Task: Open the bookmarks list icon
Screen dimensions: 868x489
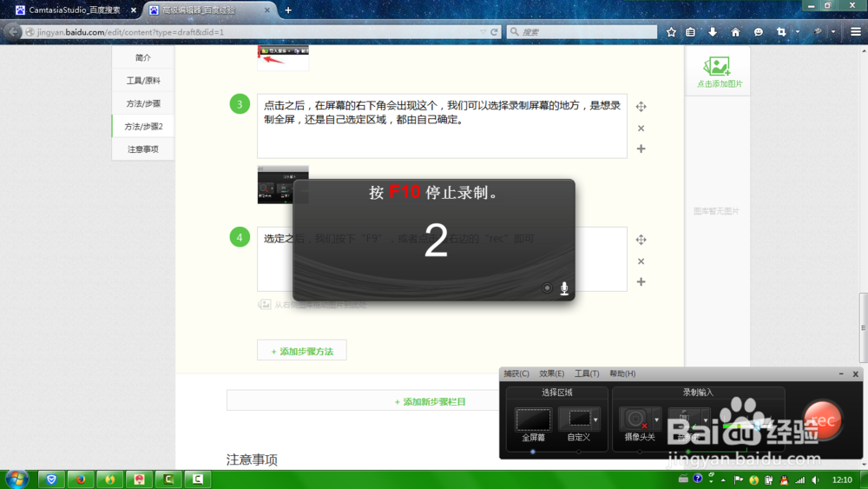Action: pyautogui.click(x=690, y=32)
